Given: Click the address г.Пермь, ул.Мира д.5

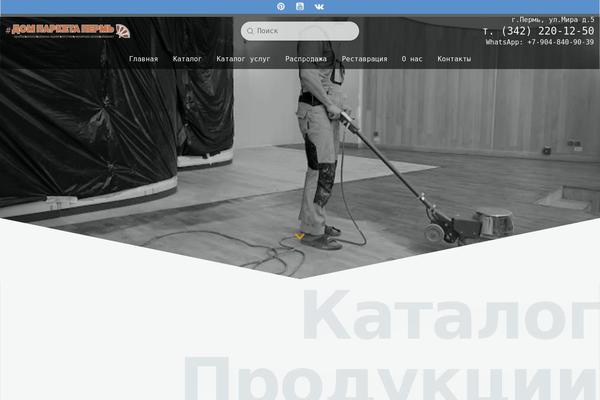Looking at the screenshot, I should pyautogui.click(x=553, y=20).
